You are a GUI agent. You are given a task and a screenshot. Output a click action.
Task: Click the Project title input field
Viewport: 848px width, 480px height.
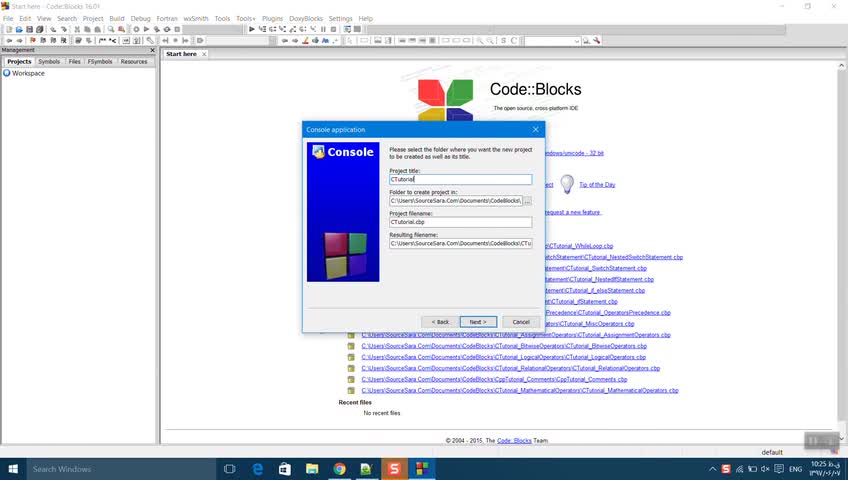(460, 179)
